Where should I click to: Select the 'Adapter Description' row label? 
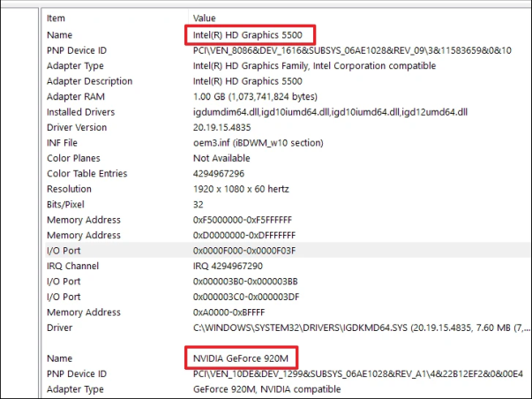[90, 81]
